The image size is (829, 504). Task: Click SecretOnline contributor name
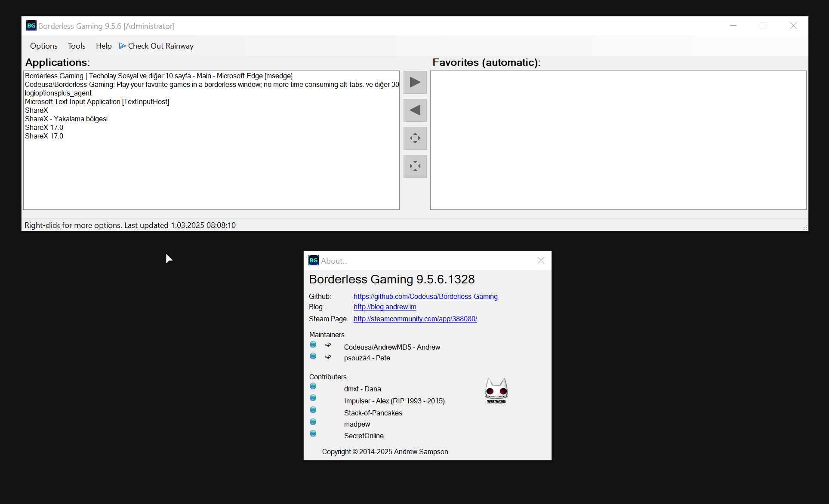(364, 436)
